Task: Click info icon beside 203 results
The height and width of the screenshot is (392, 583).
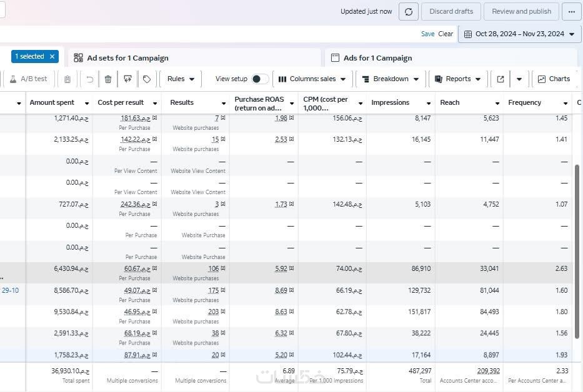Action: [223, 311]
